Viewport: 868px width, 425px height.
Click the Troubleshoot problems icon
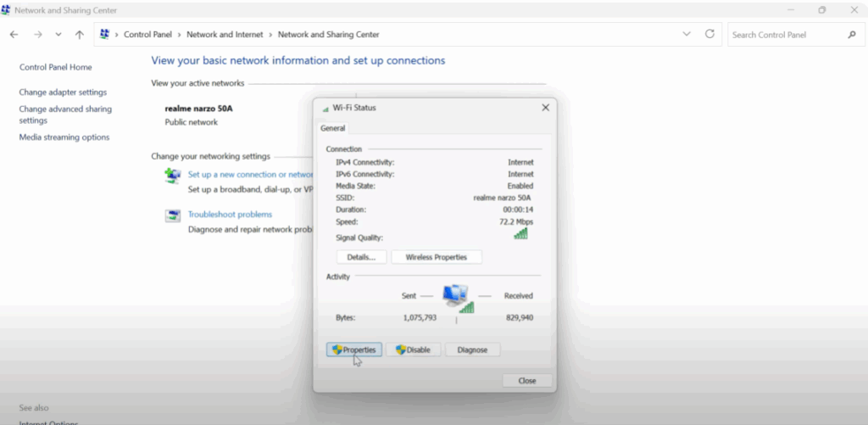click(x=173, y=215)
